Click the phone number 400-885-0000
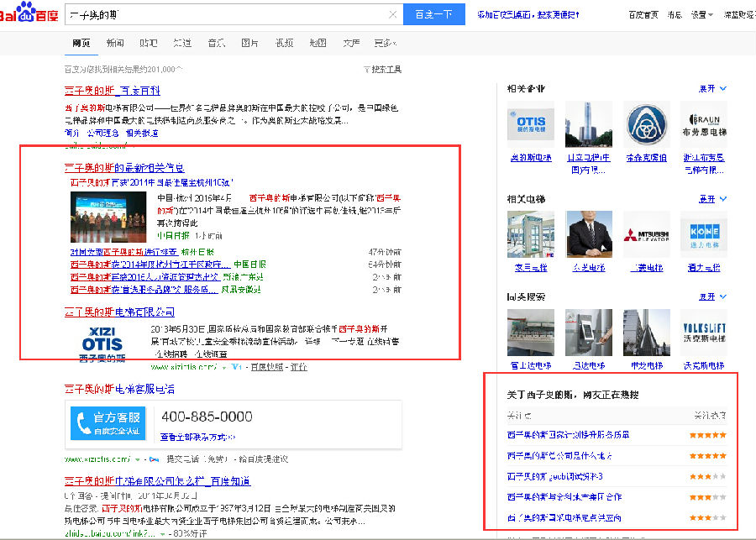This screenshot has height=540, width=756. [207, 417]
